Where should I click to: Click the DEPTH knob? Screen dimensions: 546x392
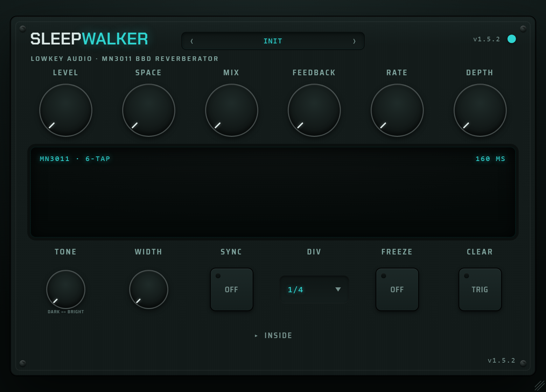(x=480, y=110)
